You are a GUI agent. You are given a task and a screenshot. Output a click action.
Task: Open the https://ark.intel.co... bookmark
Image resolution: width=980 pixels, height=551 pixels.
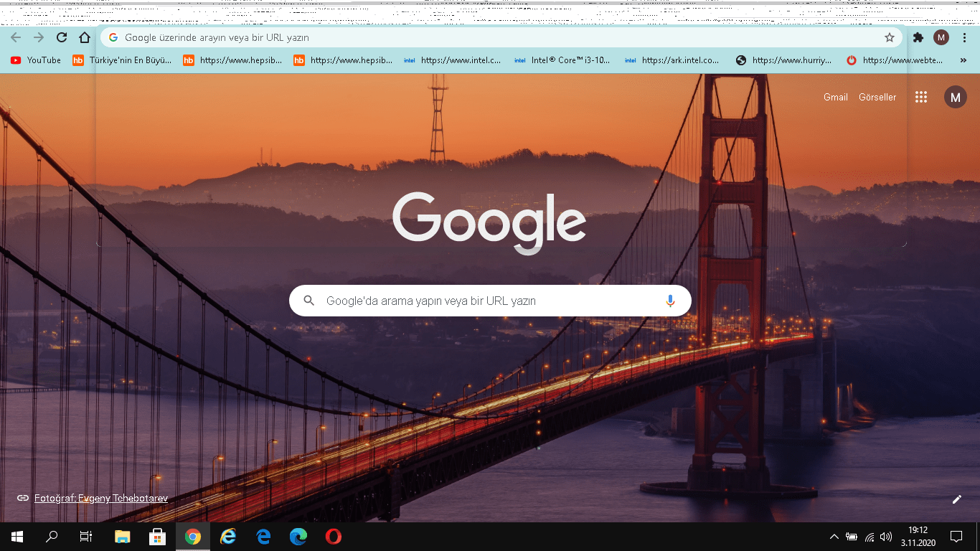coord(672,60)
